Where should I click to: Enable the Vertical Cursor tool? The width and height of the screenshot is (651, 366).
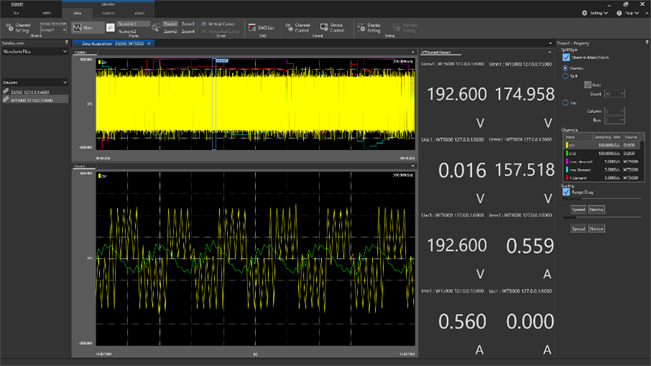point(218,24)
